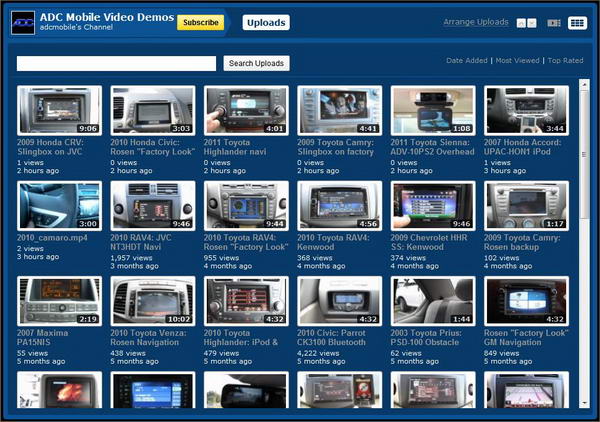Screen dimensions: 600x422
Task: Click the vertical scrollbar thumb
Action: pos(584,154)
